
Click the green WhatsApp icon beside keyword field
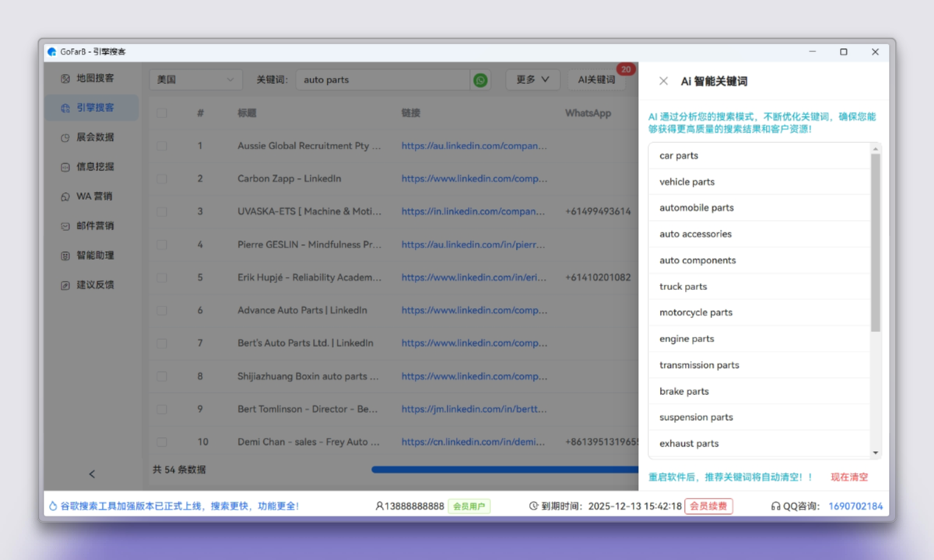(480, 80)
